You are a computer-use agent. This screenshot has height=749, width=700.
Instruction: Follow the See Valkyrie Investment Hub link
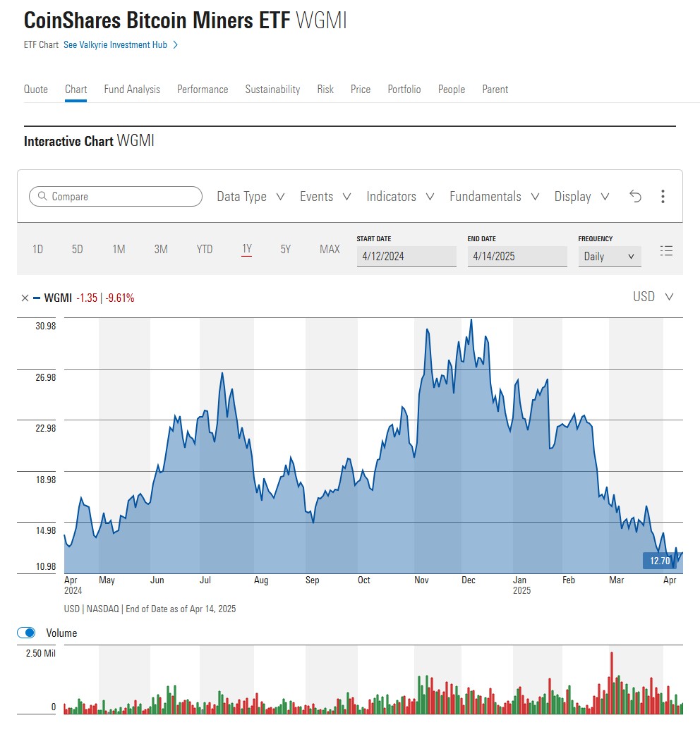(115, 44)
